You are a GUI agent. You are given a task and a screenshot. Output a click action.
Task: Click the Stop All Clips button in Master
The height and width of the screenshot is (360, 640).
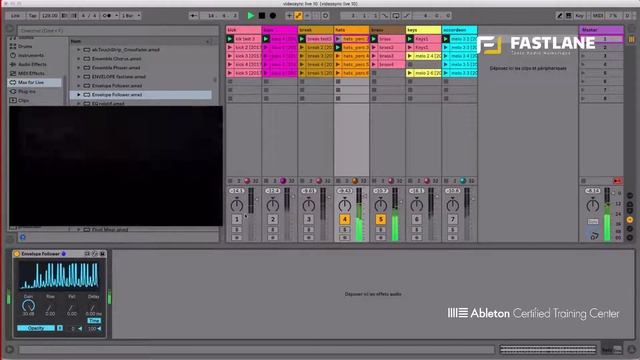tap(583, 181)
